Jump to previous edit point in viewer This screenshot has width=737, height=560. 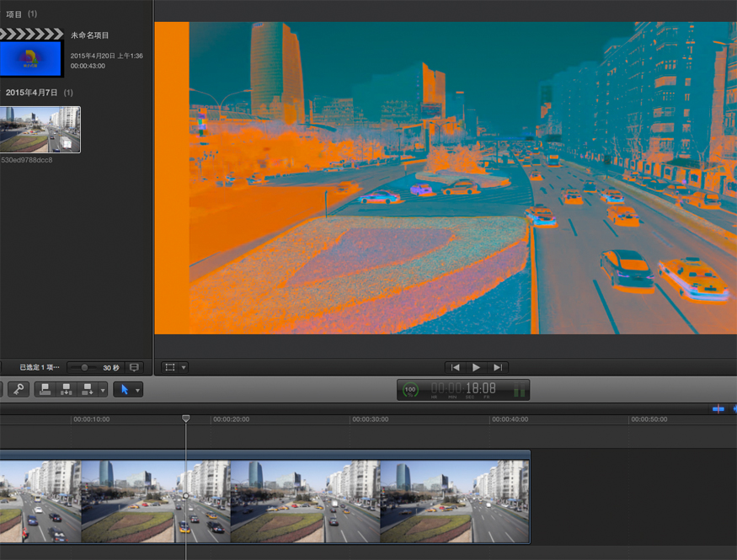[x=455, y=367]
